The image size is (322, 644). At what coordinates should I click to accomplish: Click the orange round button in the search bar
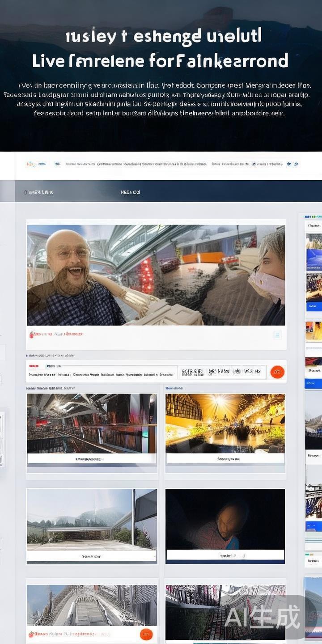pos(277,372)
